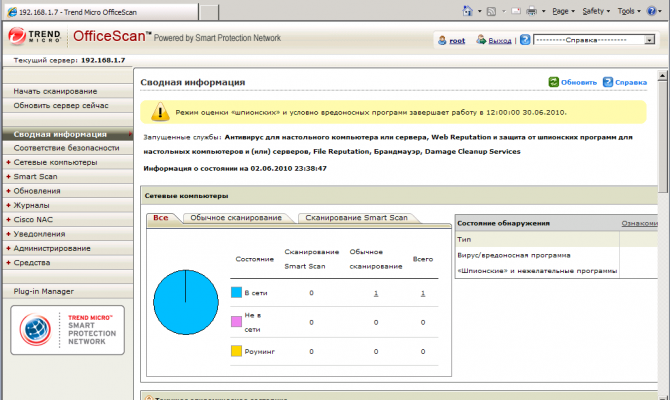Image resolution: width=670 pixels, height=400 pixels.
Task: Click the vertical scrollbar thumb
Action: (662, 137)
